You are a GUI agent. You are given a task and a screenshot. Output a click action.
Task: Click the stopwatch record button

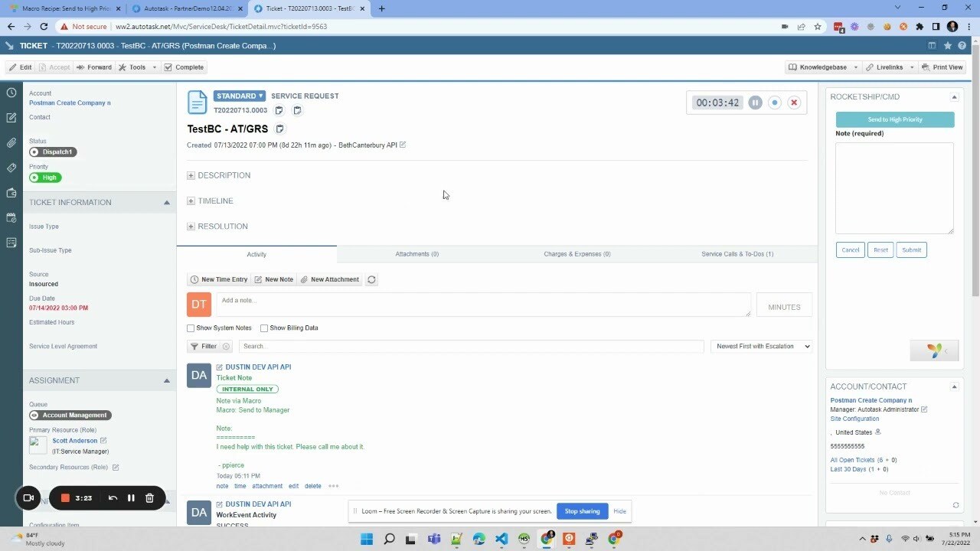(775, 103)
